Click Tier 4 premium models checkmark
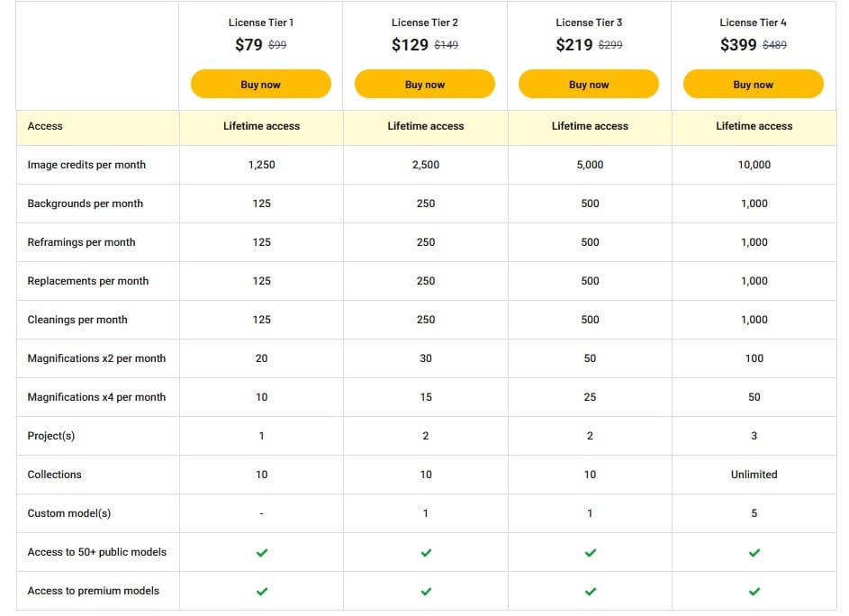Viewport: 849px width, 616px height. point(754,592)
